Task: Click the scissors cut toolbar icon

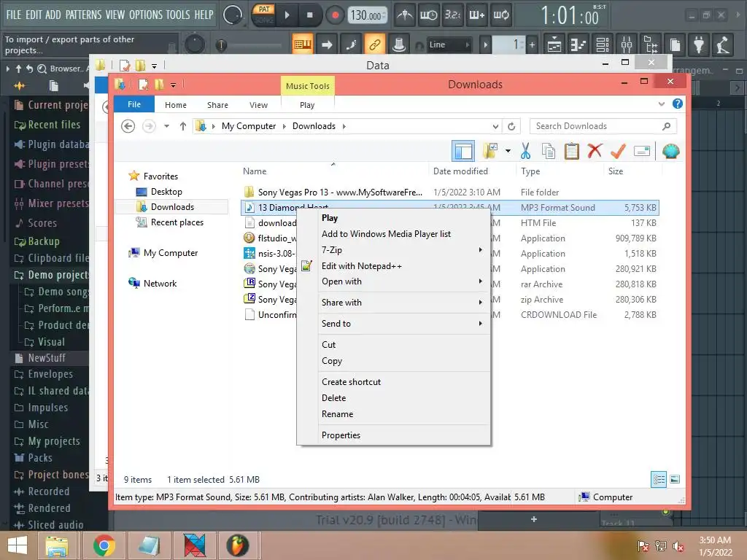Action: 525,152
